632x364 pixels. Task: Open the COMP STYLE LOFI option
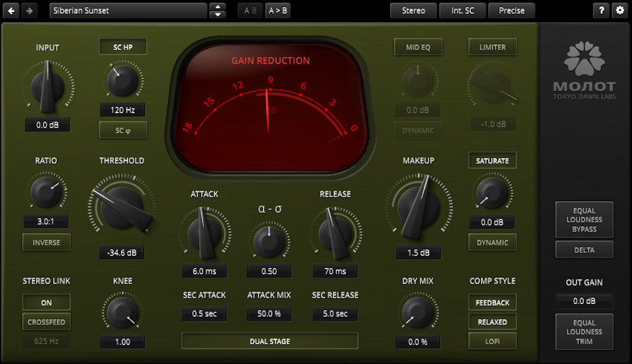tap(492, 341)
